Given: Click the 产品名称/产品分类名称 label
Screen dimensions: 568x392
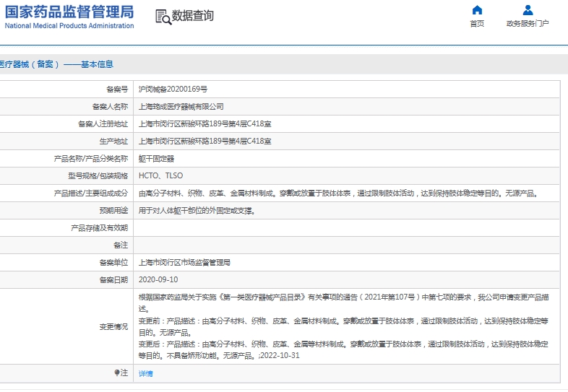Looking at the screenshot, I should (90, 159).
